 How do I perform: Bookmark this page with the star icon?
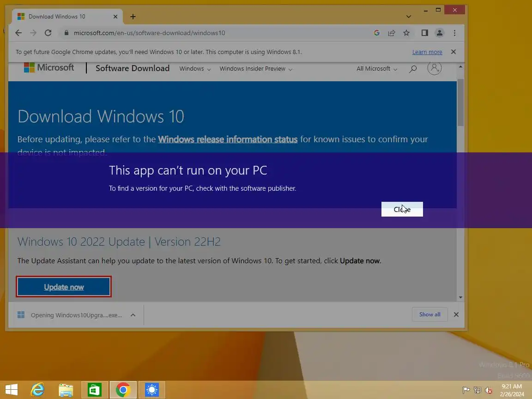(x=406, y=33)
